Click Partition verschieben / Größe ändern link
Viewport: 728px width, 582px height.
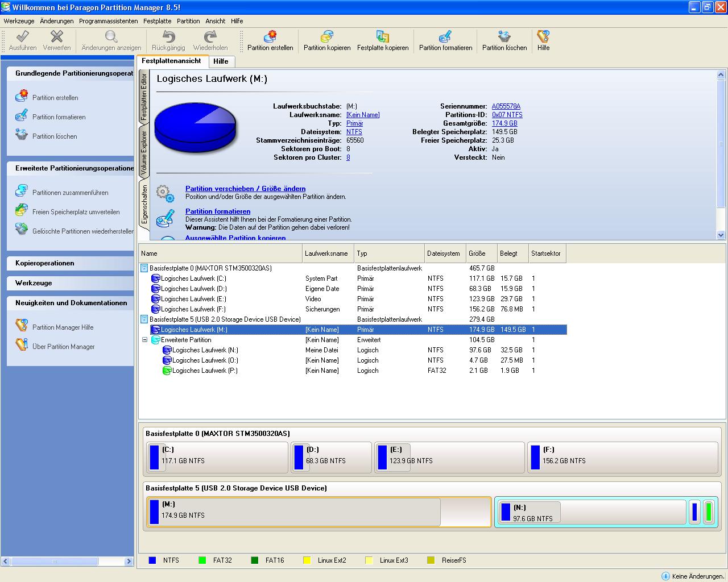click(x=246, y=189)
